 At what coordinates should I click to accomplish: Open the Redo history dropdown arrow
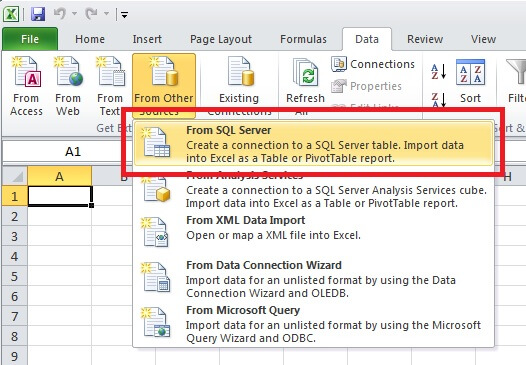point(106,14)
